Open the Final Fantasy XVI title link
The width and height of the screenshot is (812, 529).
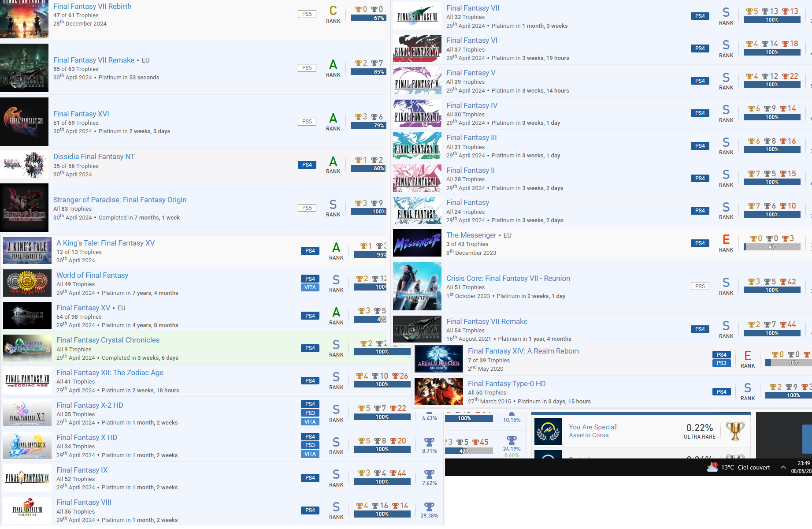81,114
